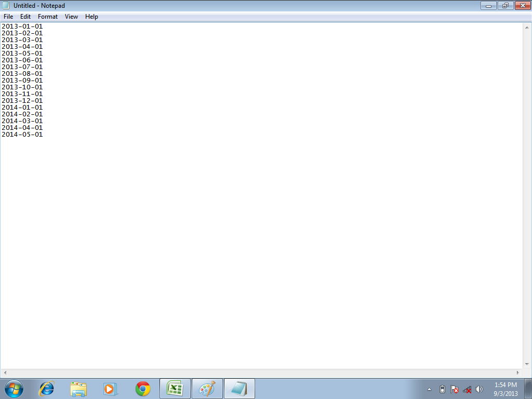Place cursor in the line 2013-10-01
532x399 pixels.
pyautogui.click(x=22, y=87)
